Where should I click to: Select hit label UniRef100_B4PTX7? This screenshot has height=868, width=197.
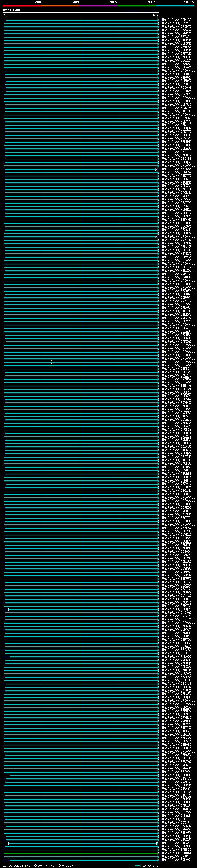pos(176,728)
